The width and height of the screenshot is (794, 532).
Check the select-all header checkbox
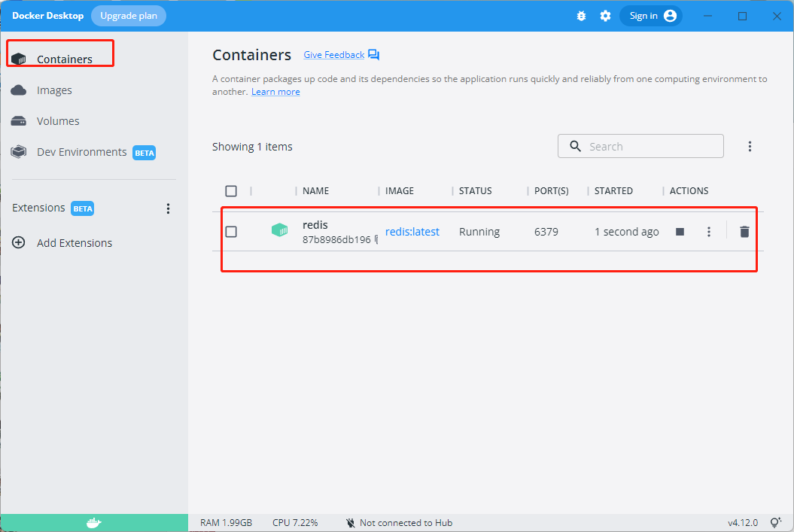(x=231, y=191)
